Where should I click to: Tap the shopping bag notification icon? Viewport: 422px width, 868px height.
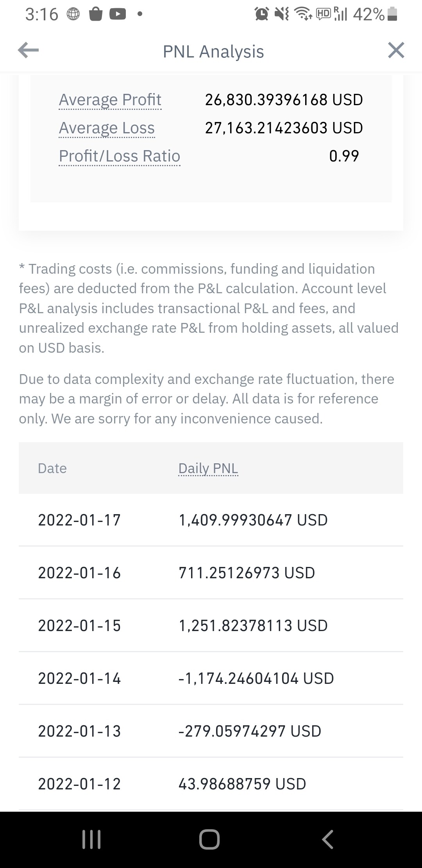click(96, 14)
